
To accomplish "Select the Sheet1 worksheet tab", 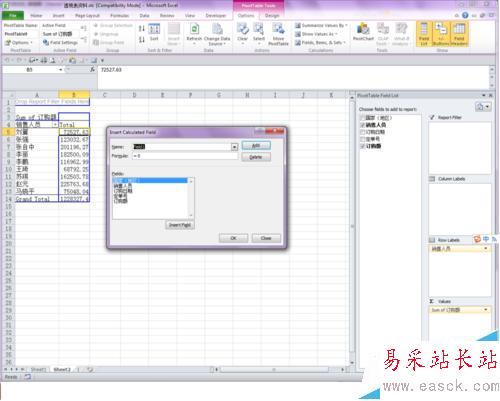I will click(38, 369).
